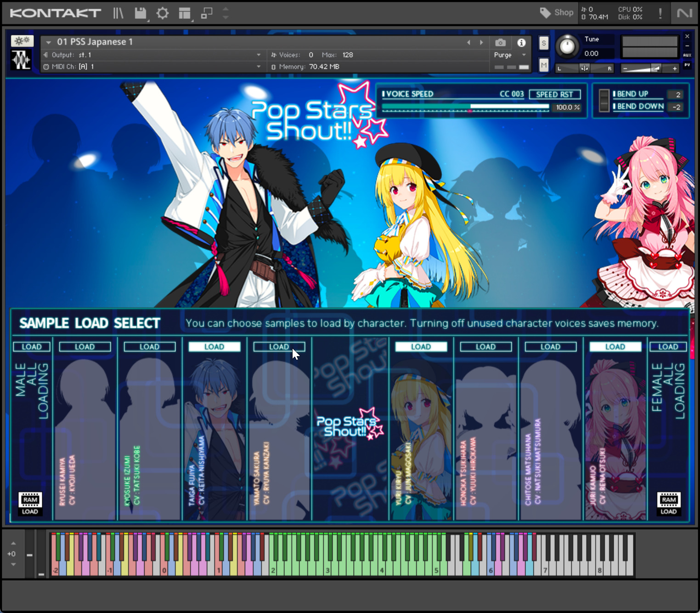This screenshot has height=613, width=700.
Task: Open the Shop tag button
Action: [557, 12]
